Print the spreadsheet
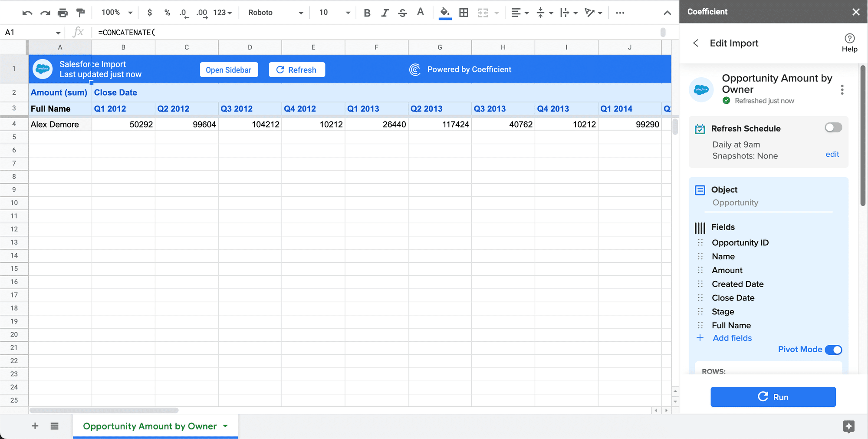This screenshot has width=868, height=439. click(63, 13)
